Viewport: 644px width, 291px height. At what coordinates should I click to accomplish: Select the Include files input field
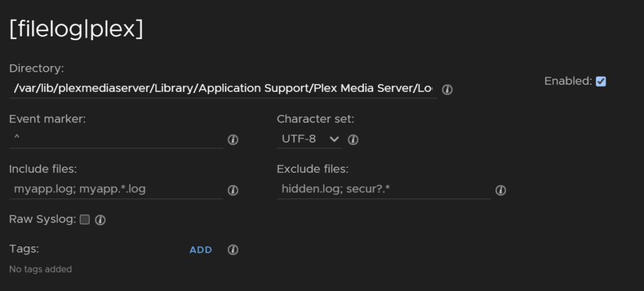point(116,190)
